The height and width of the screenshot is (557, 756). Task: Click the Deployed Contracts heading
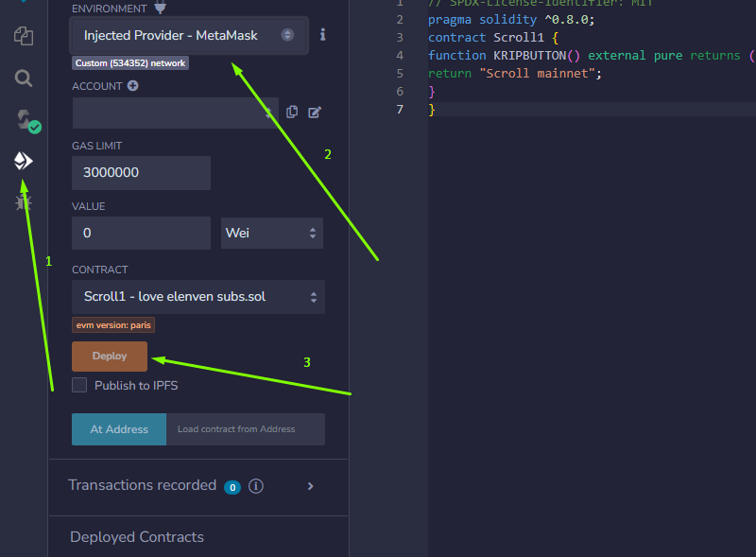click(x=137, y=537)
